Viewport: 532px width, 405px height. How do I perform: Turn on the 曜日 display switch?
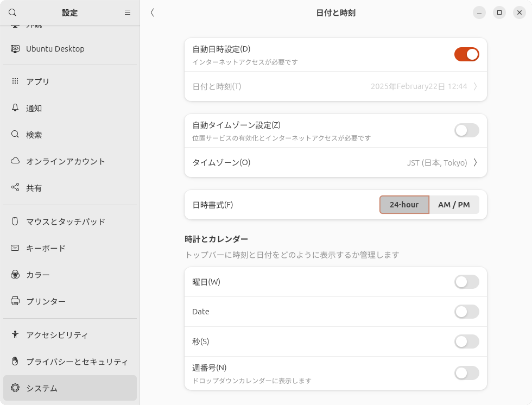coord(466,282)
